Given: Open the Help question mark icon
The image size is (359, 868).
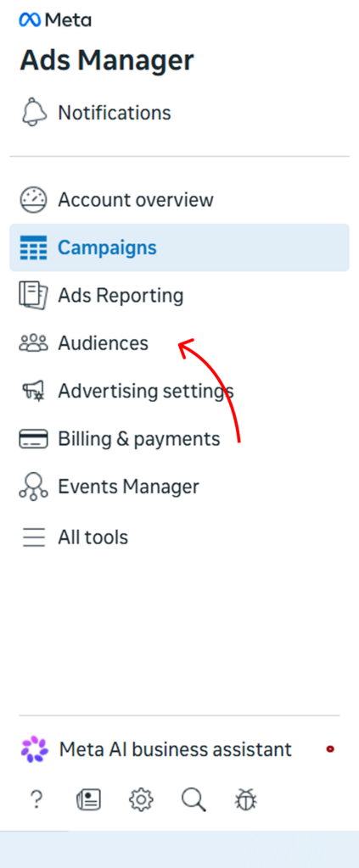Looking at the screenshot, I should point(36,799).
